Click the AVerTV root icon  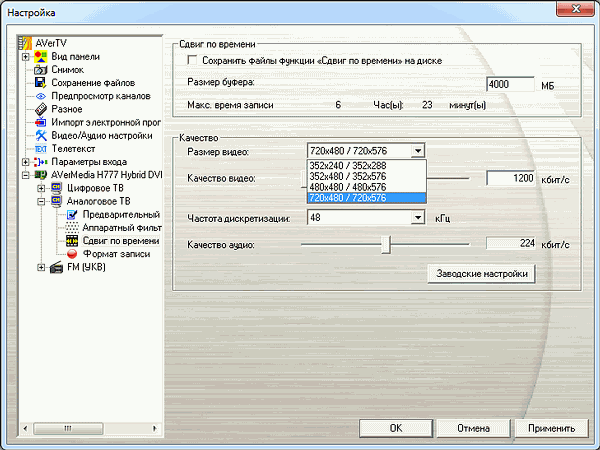pyautogui.click(x=25, y=43)
